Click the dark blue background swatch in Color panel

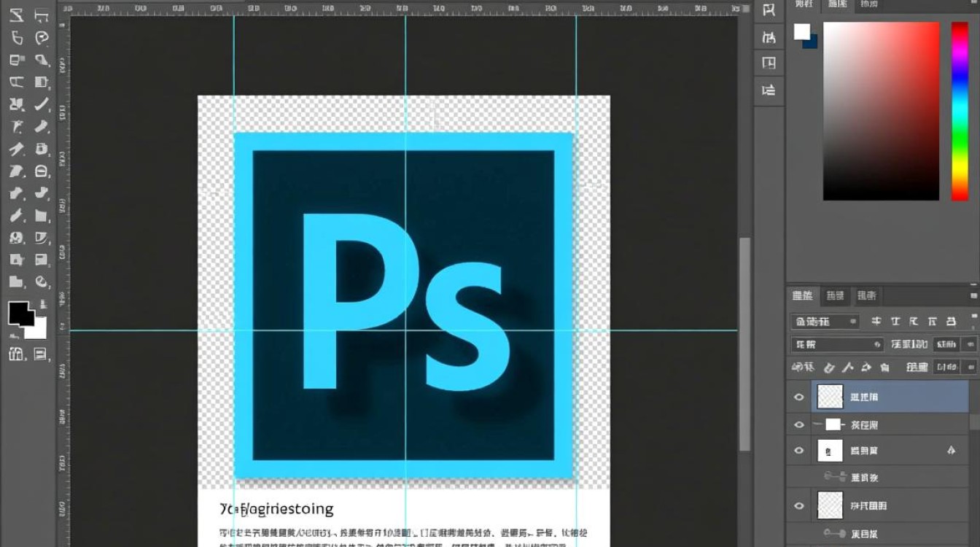811,43
